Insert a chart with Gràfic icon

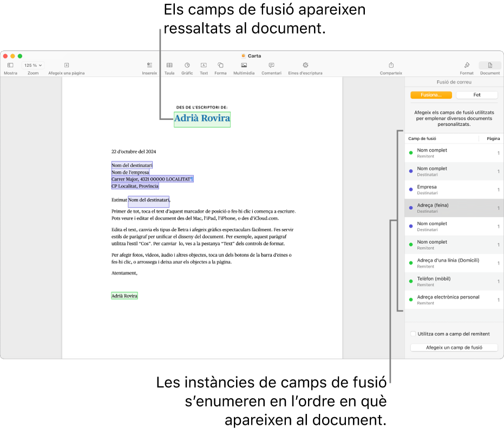coord(187,66)
